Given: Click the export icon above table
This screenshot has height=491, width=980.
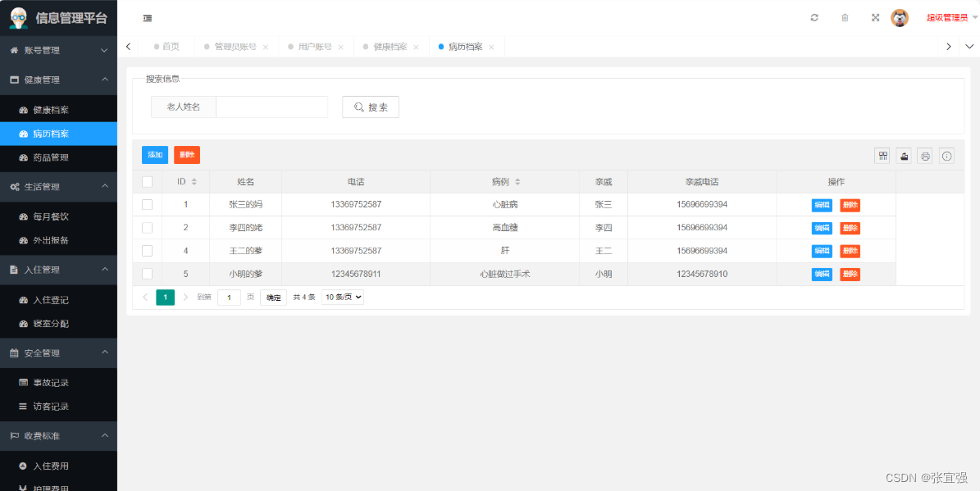Looking at the screenshot, I should pyautogui.click(x=904, y=157).
